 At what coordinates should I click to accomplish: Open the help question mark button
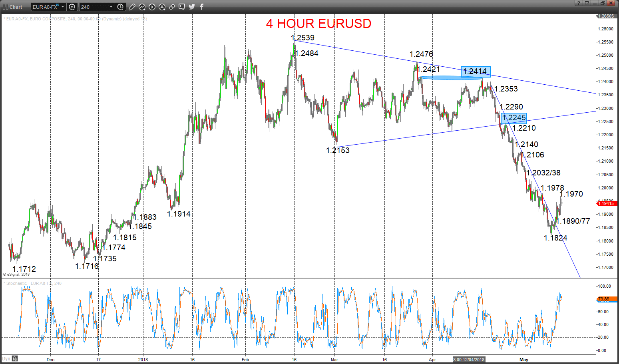point(578,3)
